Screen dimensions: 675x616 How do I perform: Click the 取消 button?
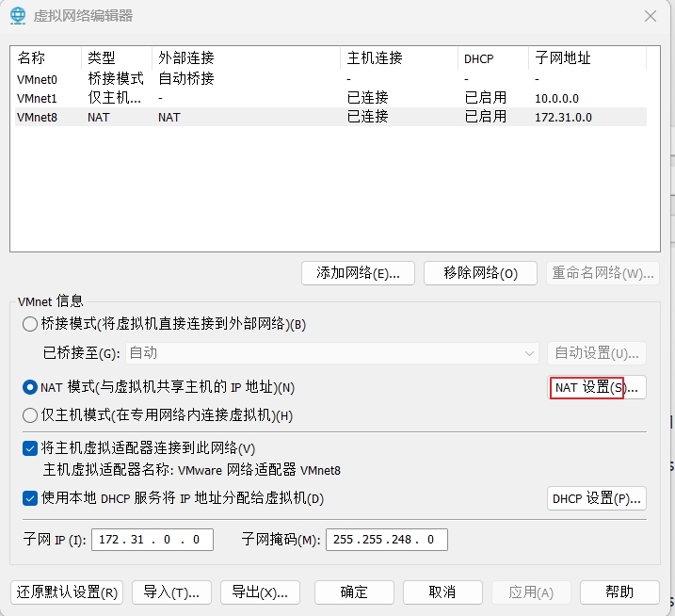442,592
